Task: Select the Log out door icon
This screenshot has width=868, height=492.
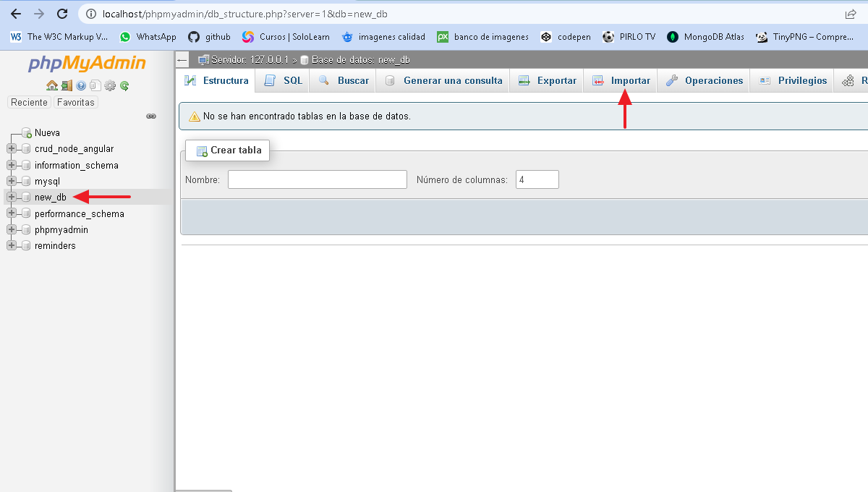Action: click(x=67, y=85)
